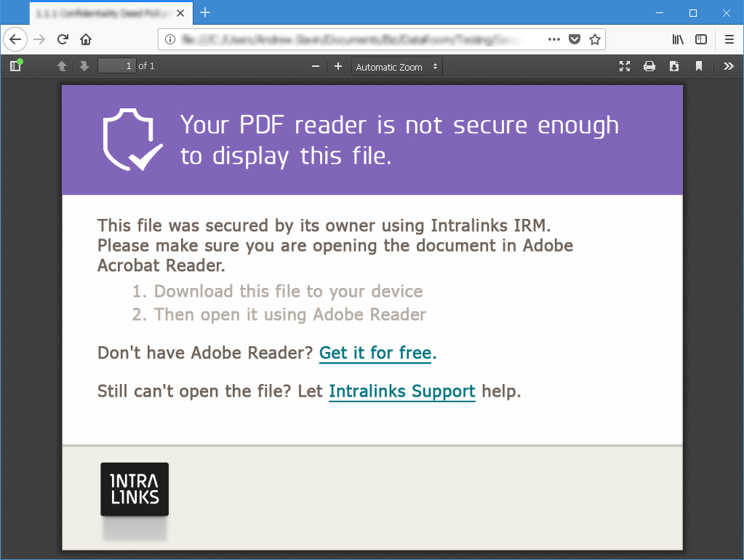Open the current view bookmark link
Viewport: 744px width, 560px height.
tap(698, 66)
